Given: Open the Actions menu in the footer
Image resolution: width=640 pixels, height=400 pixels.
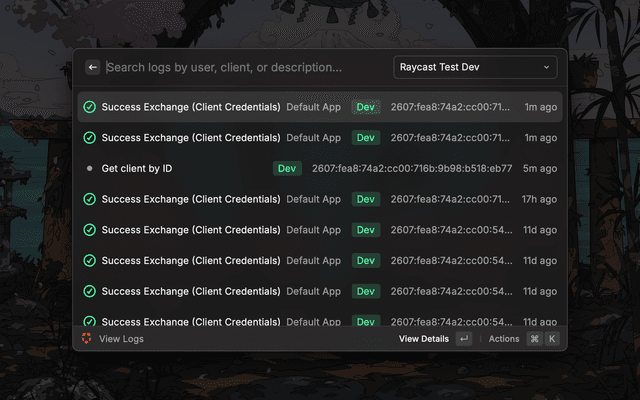Looking at the screenshot, I should [x=504, y=339].
